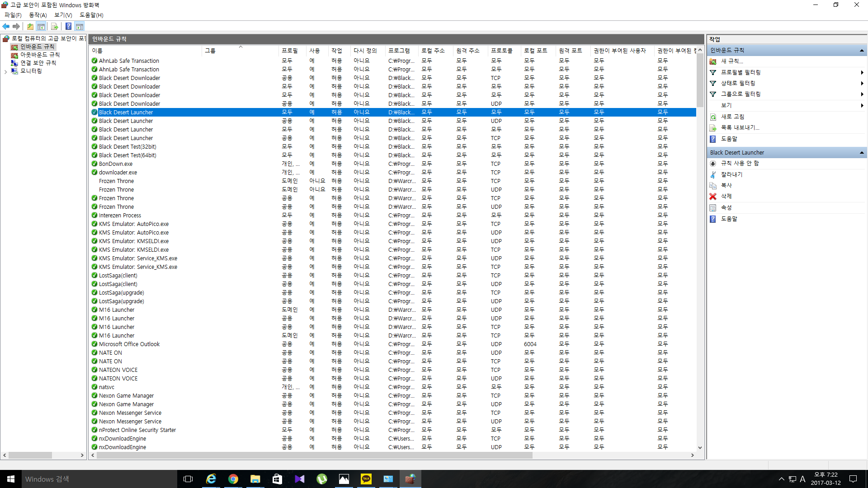Screen dimensions: 868x488
Task: Click the Help question mark toolbar icon
Action: tap(68, 26)
